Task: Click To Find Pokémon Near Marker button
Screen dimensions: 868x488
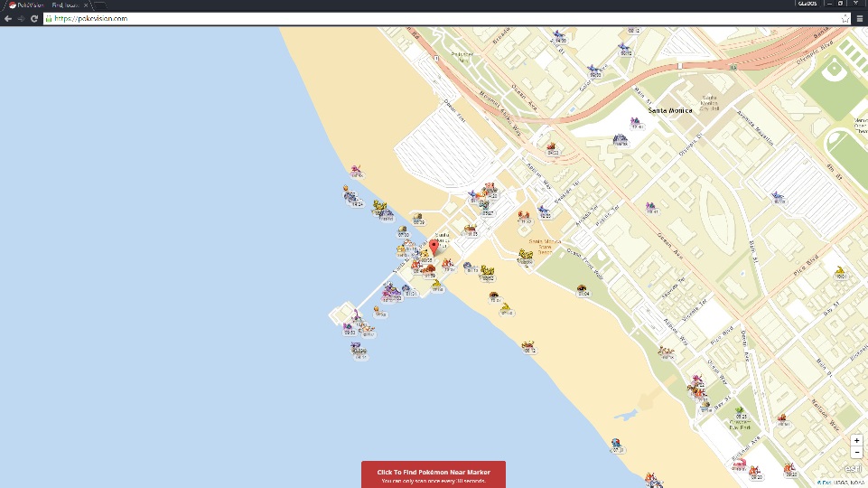Action: tap(434, 474)
